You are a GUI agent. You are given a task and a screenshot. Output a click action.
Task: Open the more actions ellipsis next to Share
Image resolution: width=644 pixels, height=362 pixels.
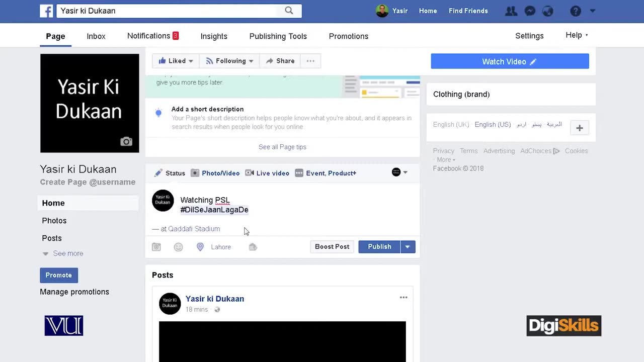tap(310, 61)
